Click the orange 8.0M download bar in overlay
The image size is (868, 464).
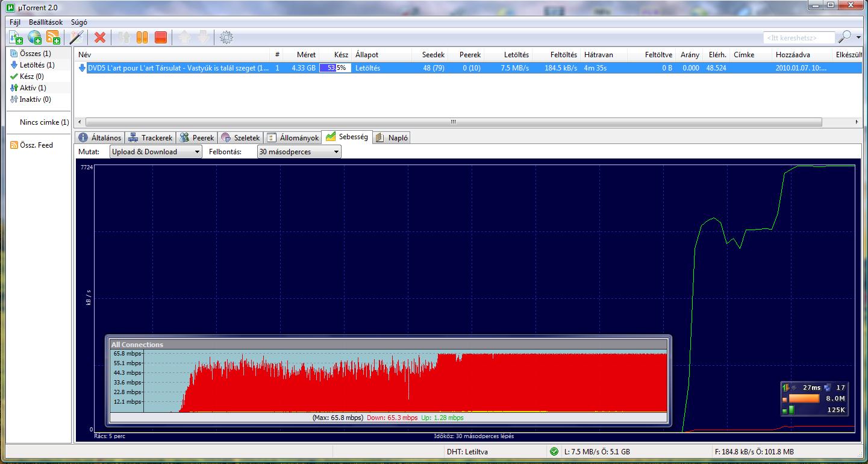805,398
